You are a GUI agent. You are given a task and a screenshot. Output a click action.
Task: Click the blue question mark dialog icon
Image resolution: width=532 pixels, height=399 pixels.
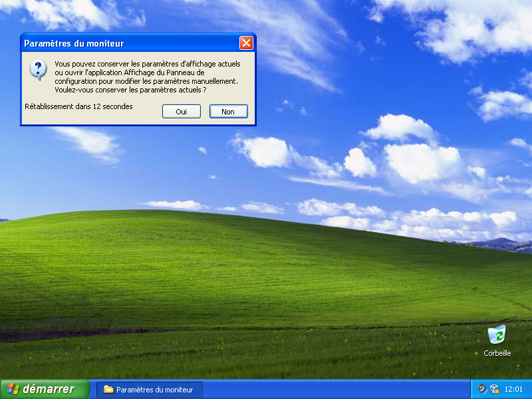(39, 69)
